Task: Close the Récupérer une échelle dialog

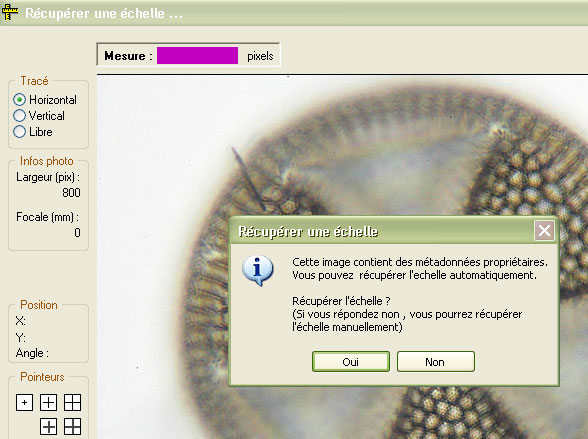Action: [x=544, y=230]
